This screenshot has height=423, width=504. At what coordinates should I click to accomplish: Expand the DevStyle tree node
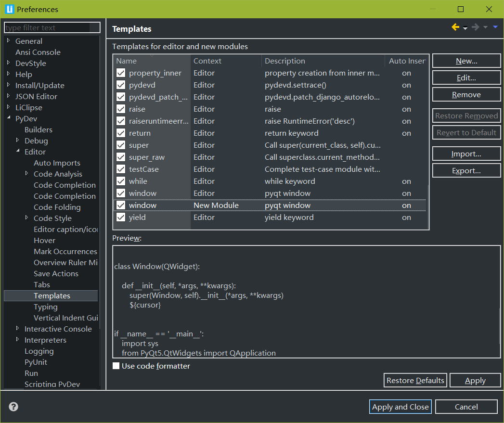click(9, 63)
